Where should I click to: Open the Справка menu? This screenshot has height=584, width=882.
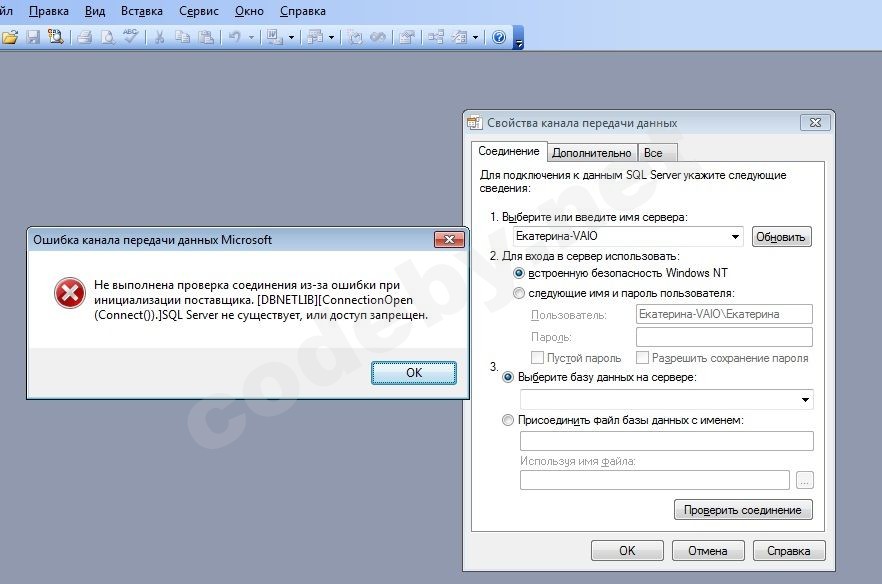[x=303, y=11]
